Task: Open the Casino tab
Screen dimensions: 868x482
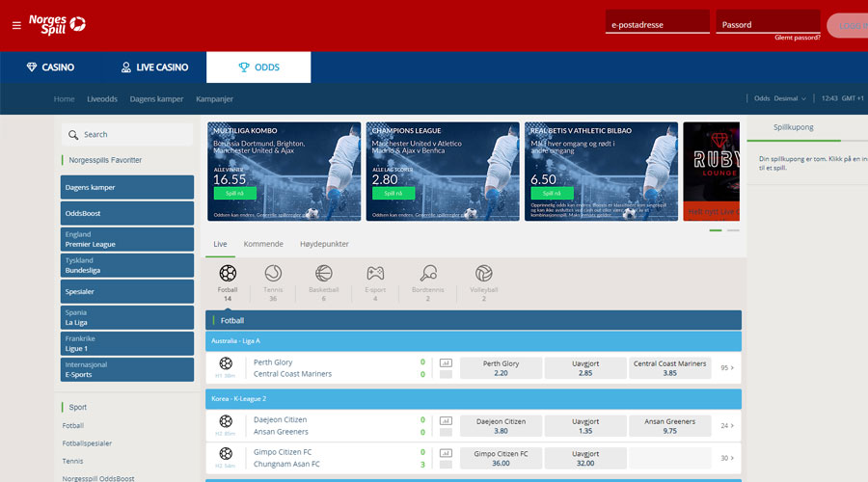Action: point(50,67)
